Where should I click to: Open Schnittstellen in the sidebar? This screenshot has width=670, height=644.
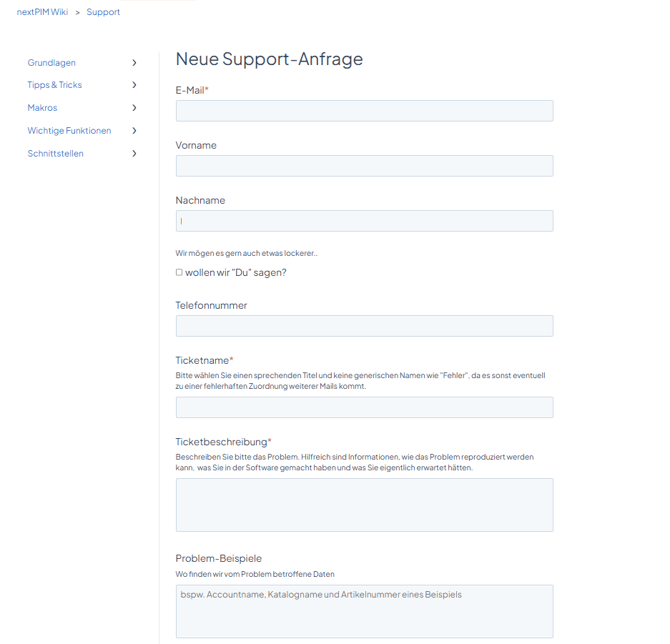point(56,154)
